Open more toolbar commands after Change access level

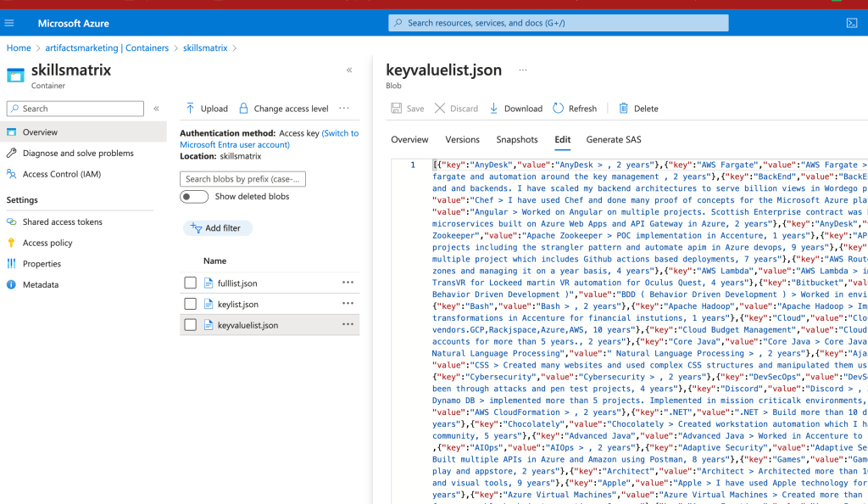[x=344, y=108]
